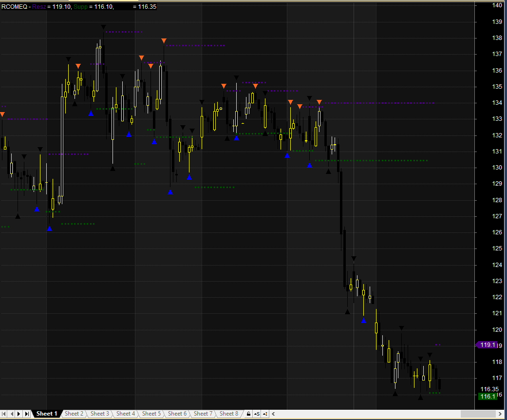The height and width of the screenshot is (420, 507).
Task: Click the 135 price axis label
Action: point(497,86)
